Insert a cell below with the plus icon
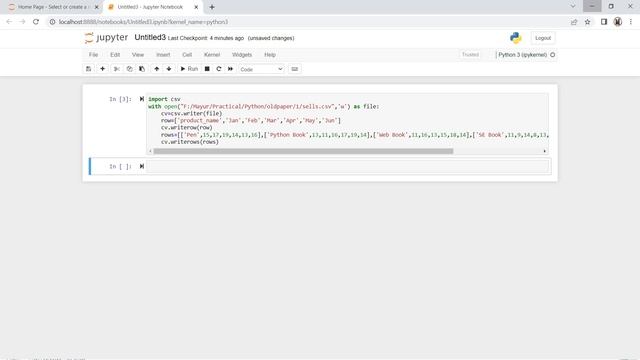This screenshot has width=640, height=360. click(x=102, y=69)
